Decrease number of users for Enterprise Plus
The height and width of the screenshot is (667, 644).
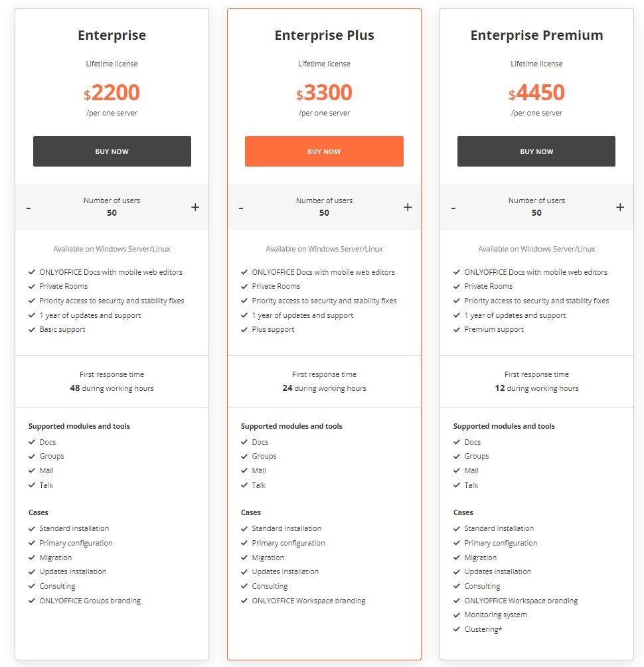pyautogui.click(x=241, y=208)
